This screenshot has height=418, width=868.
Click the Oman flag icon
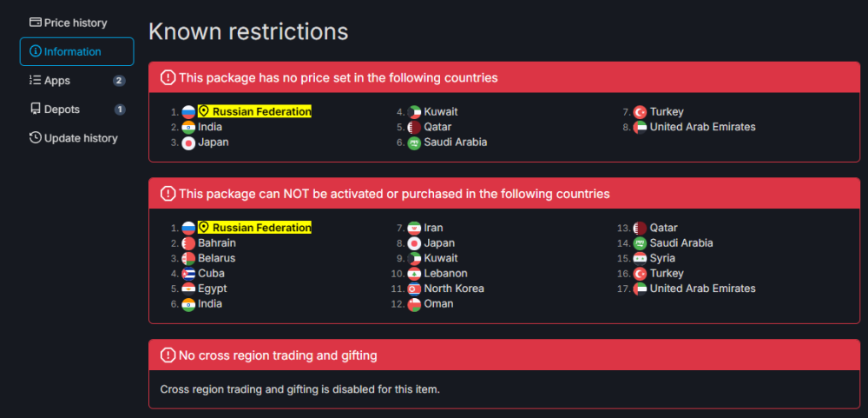pyautogui.click(x=414, y=304)
